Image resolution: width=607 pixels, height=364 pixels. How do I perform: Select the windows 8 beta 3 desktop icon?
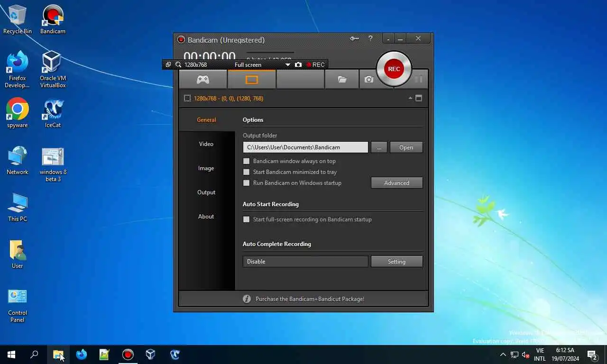(x=53, y=164)
